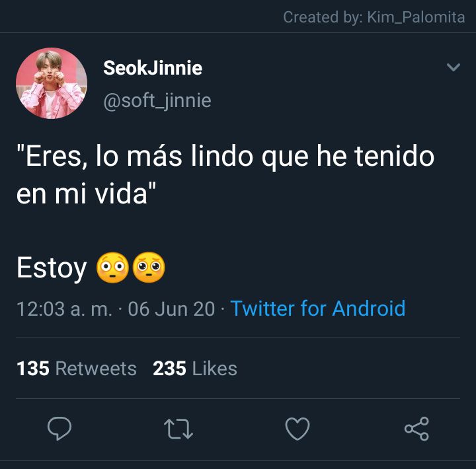476x469 pixels.
Task: Follow the Twitter for Android link
Action: [x=318, y=308]
